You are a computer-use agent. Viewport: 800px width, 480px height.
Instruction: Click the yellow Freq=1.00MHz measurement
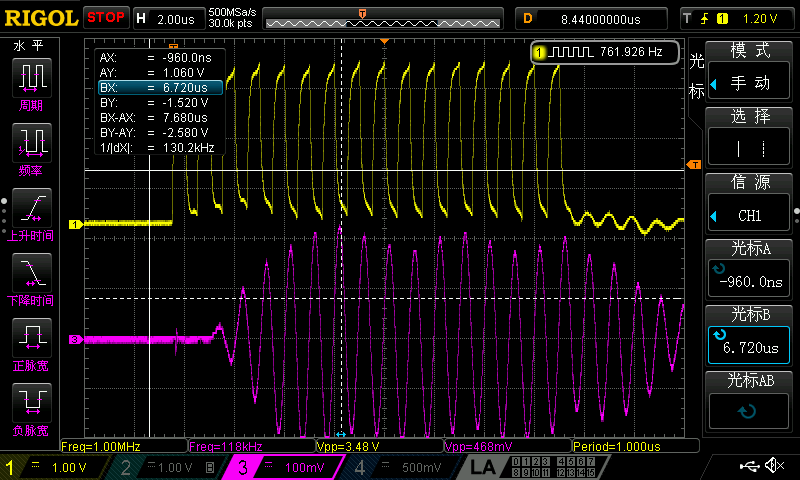(x=101, y=447)
